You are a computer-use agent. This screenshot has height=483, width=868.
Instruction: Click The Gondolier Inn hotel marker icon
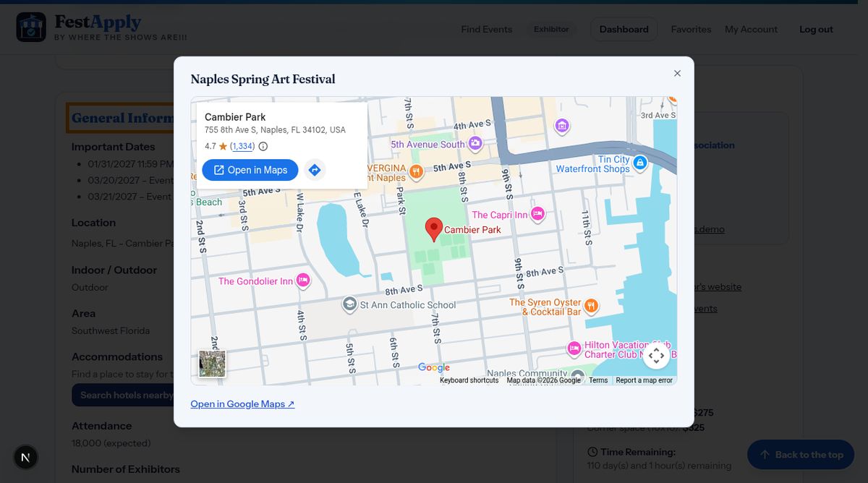point(303,281)
